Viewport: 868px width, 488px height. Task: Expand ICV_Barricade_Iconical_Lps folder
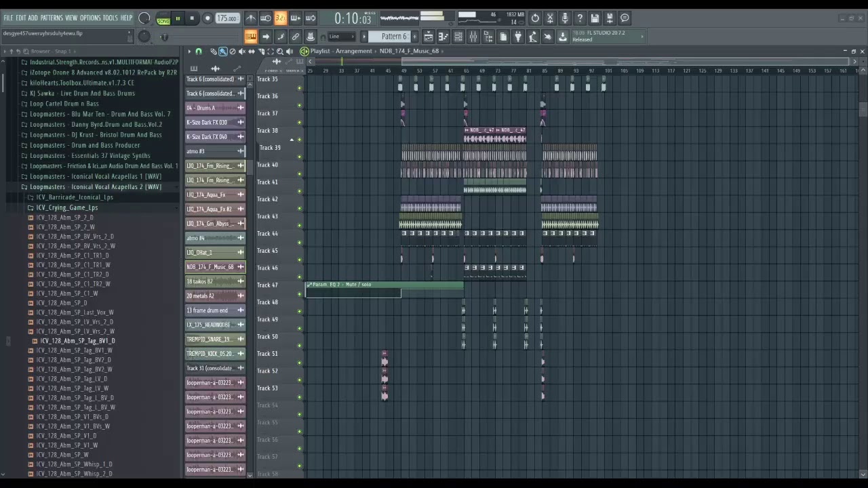(75, 197)
